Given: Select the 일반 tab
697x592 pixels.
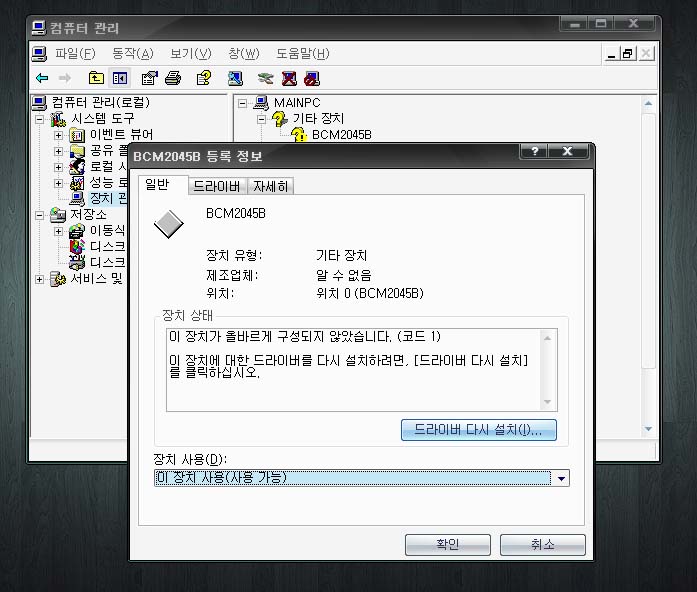Looking at the screenshot, I should 157,184.
